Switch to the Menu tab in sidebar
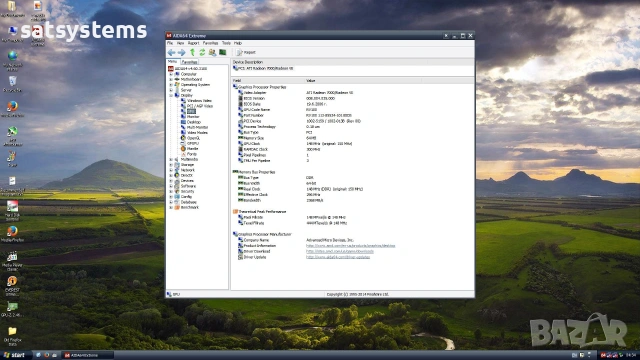This screenshot has height=360, width=640. [x=173, y=62]
